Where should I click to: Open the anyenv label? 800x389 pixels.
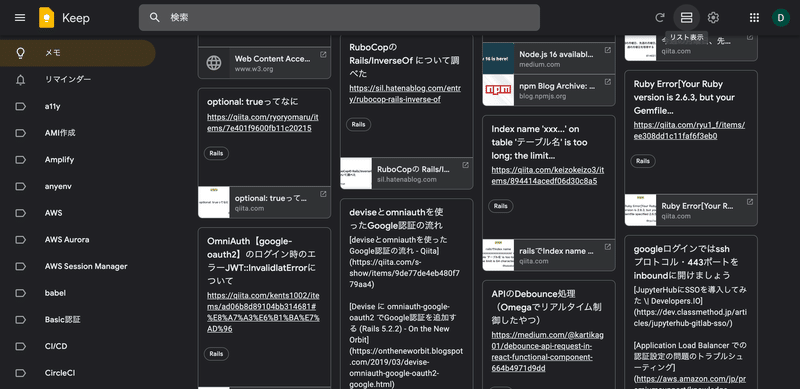(x=78, y=186)
